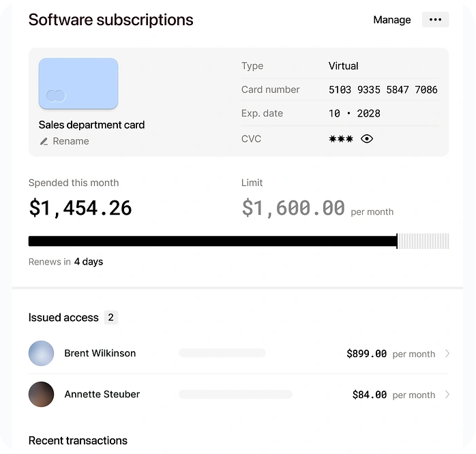The height and width of the screenshot is (454, 476).
Task: Click the Issued access heading
Action: pyautogui.click(x=63, y=318)
